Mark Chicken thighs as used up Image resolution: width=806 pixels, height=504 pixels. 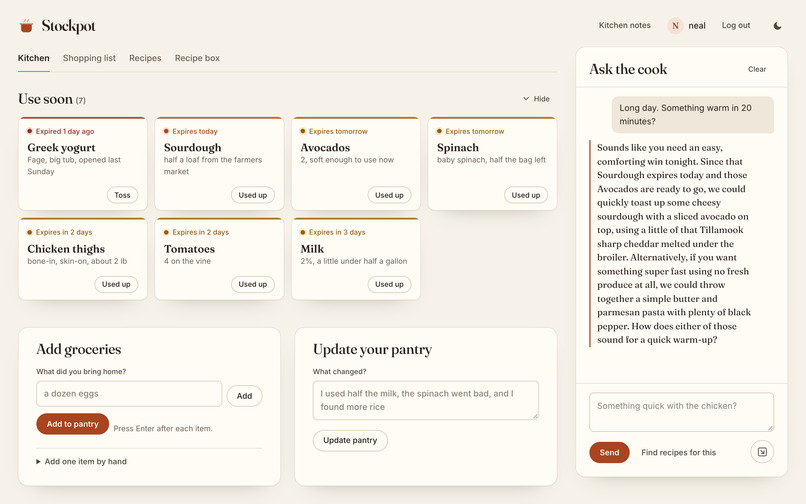tap(116, 284)
